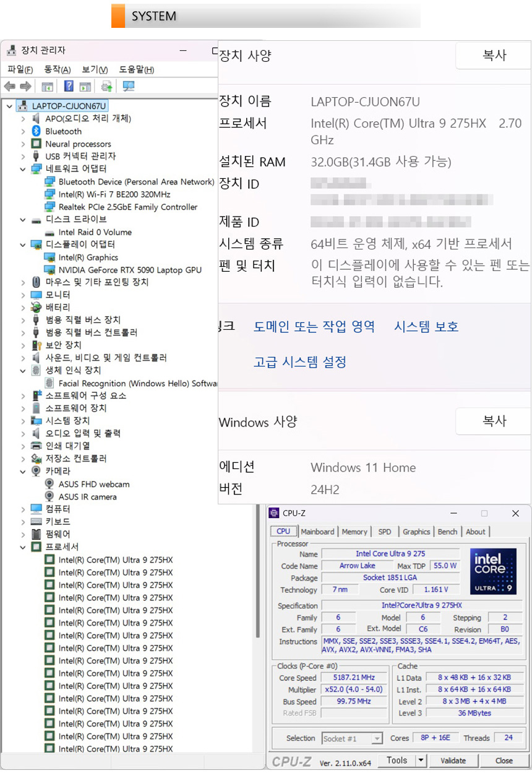Open the 동작(A) menu
Viewport: 532px width, 773px height.
(58, 69)
